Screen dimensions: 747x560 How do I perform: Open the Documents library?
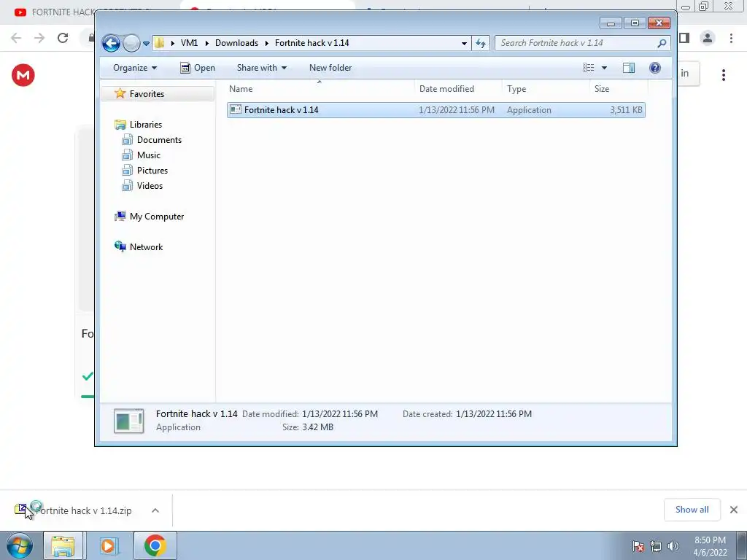click(159, 139)
